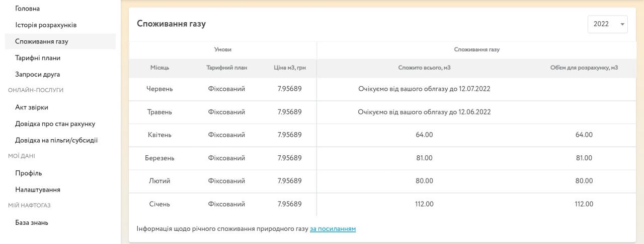Follow the 'за посиланням' link

point(333,229)
